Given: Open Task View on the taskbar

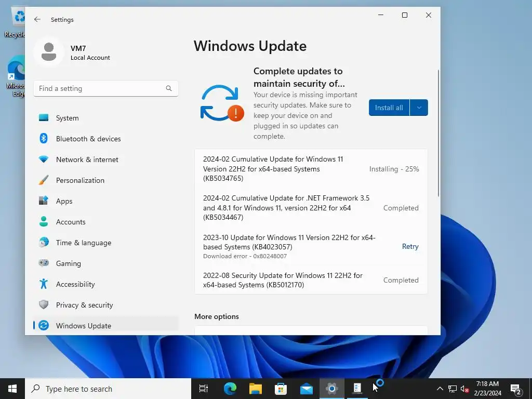Looking at the screenshot, I should 204,389.
